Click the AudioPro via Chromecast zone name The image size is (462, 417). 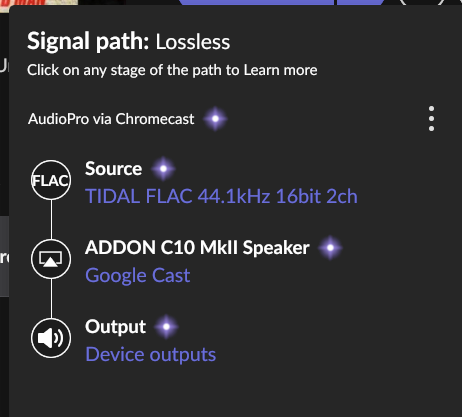(x=111, y=119)
